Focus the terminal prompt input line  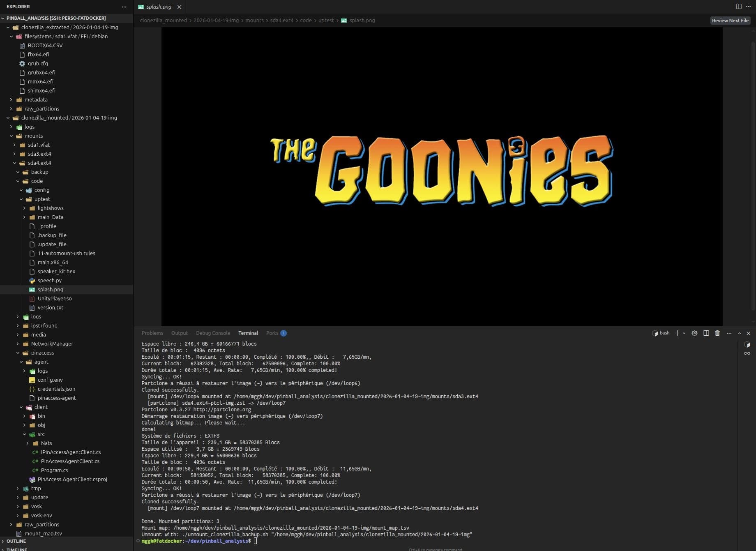coord(255,541)
